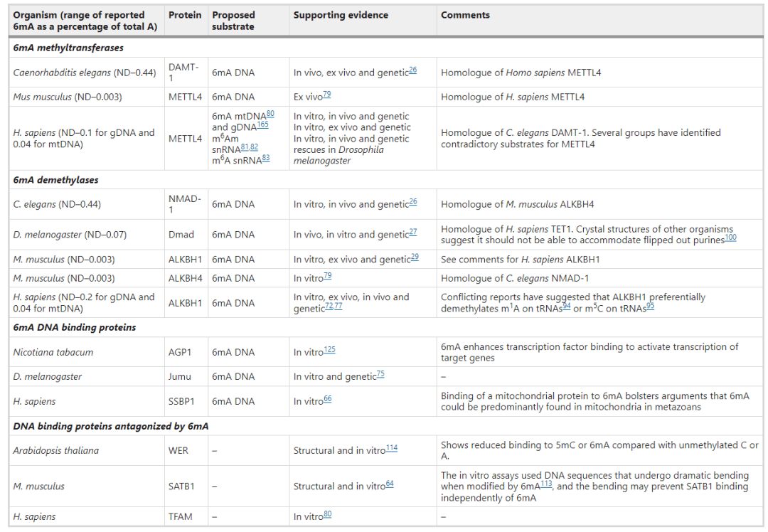Screen dimensions: 768x532
Task: Click reference 75 in the Jumu row
Action: (x=380, y=374)
